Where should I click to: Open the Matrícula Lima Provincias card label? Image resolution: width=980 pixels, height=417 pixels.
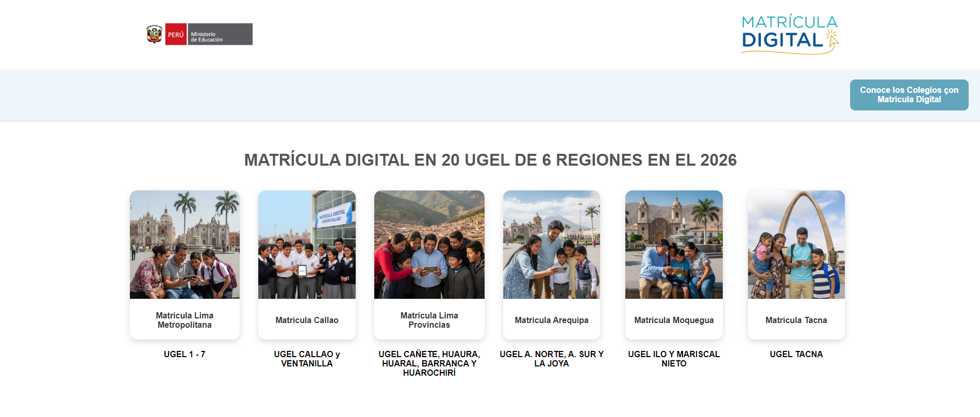(x=429, y=320)
